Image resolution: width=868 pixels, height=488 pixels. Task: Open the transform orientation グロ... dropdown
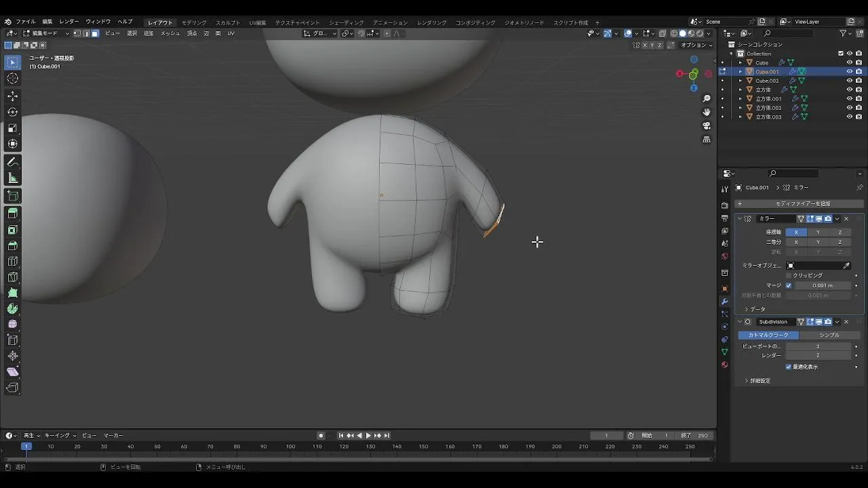319,33
